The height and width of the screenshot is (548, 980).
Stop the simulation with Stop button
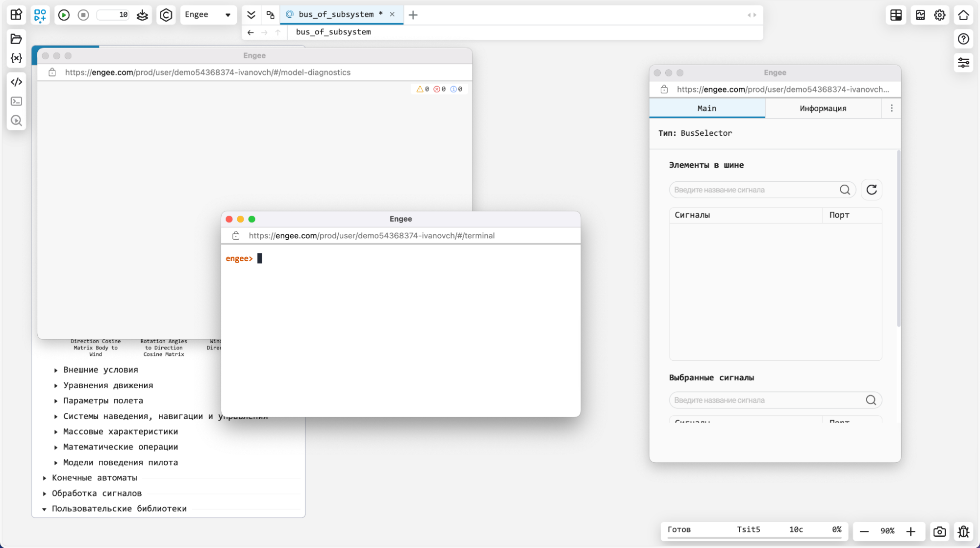tap(83, 15)
